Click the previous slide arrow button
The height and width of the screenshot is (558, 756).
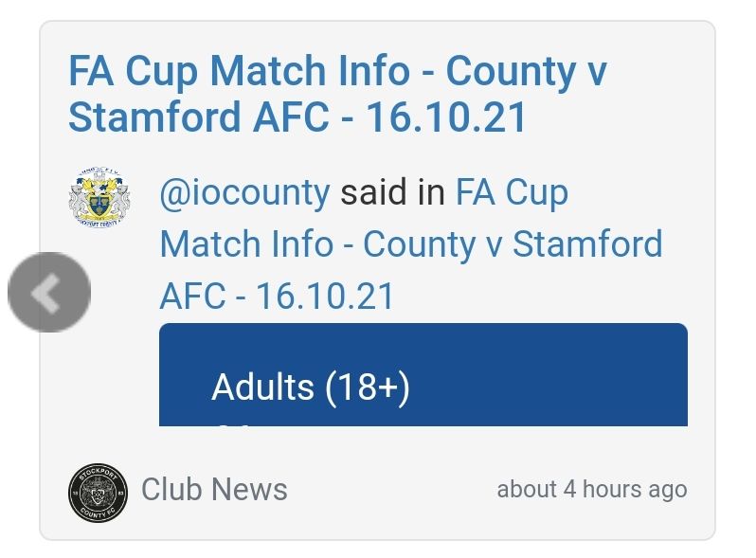pos(48,293)
